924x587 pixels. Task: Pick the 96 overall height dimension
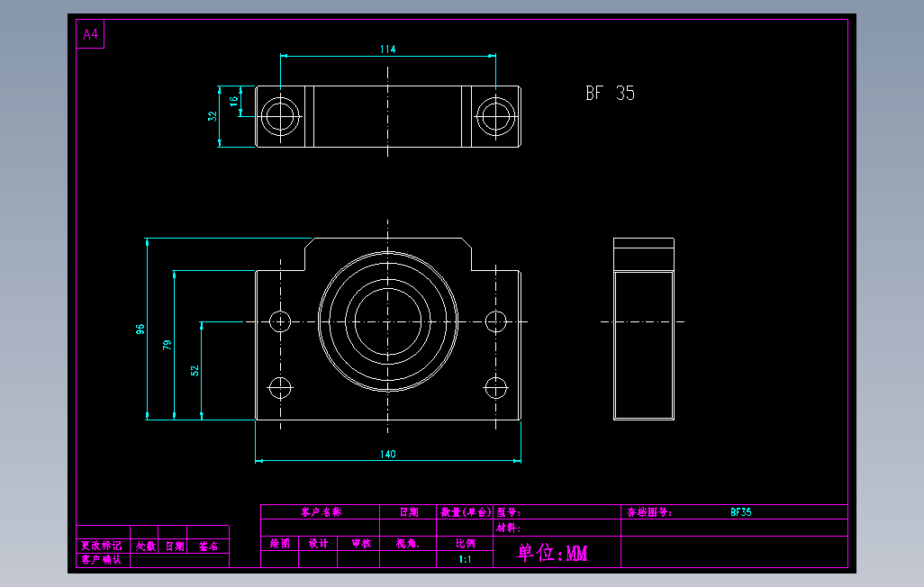pyautogui.click(x=140, y=329)
